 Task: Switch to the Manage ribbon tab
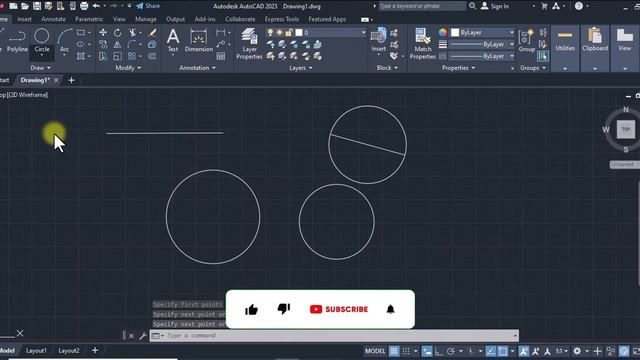pyautogui.click(x=146, y=19)
